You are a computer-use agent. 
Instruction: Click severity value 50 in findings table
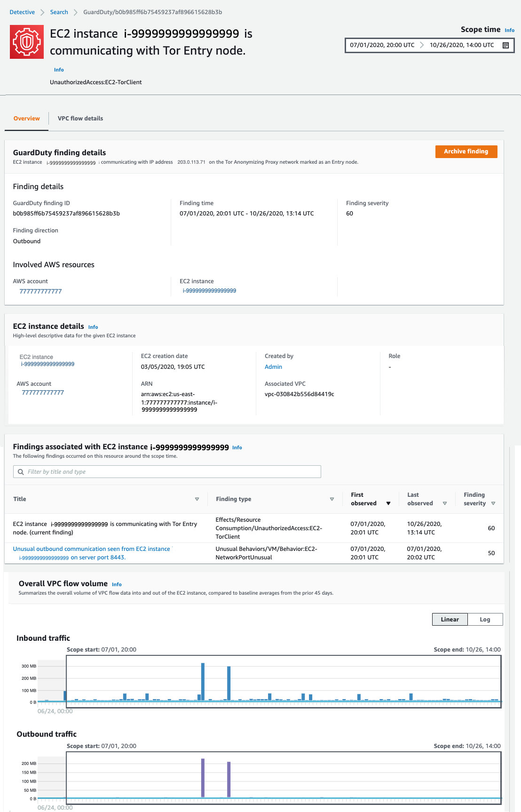point(491,553)
